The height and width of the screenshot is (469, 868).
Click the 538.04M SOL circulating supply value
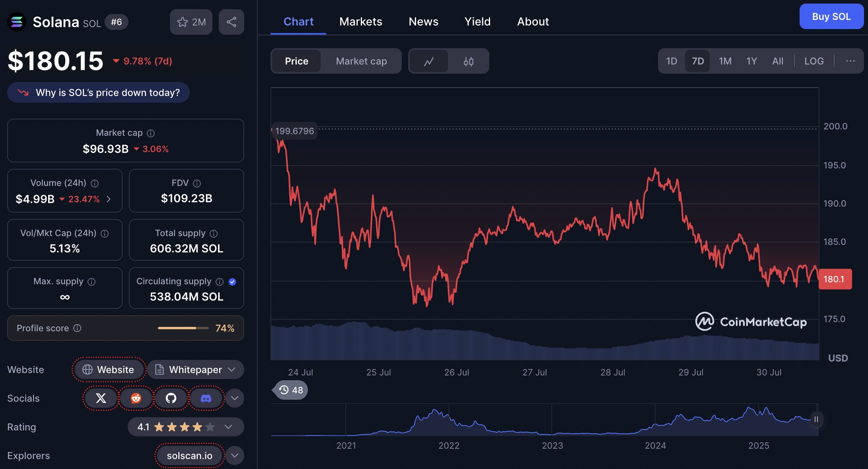pos(187,297)
